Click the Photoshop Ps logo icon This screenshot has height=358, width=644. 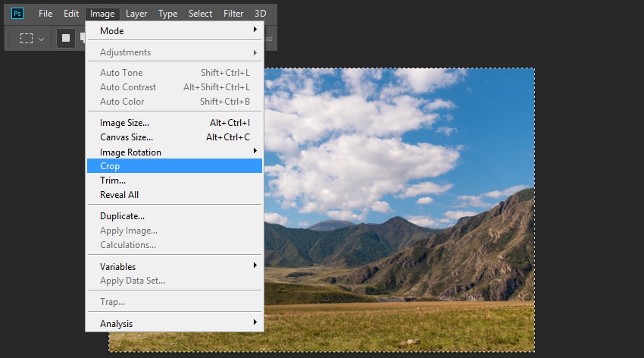[17, 14]
